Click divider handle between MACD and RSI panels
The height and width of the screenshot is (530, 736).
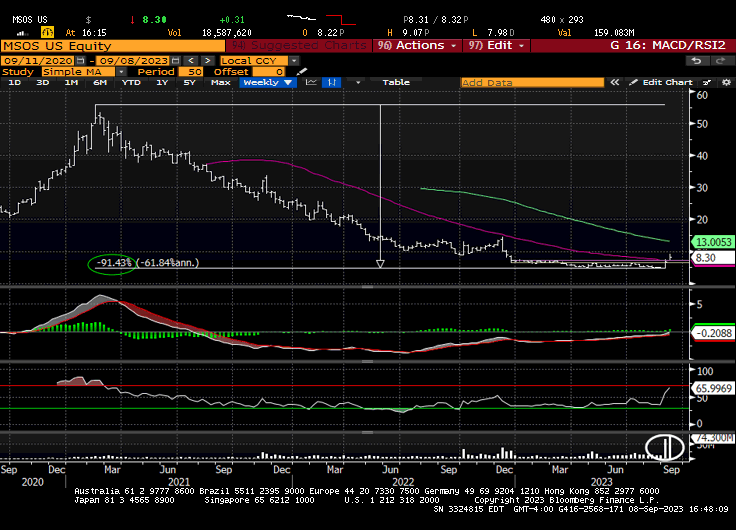(x=368, y=361)
